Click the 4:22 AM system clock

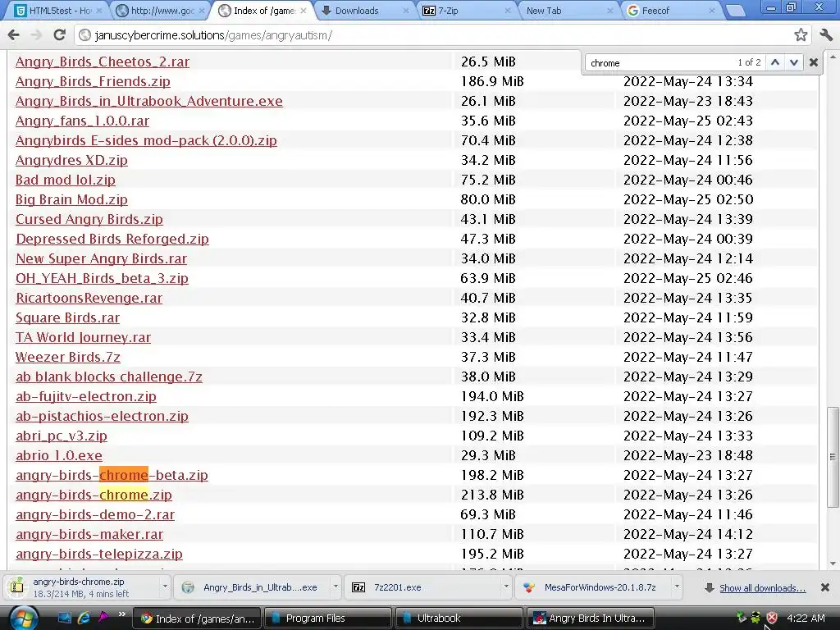pos(806,619)
